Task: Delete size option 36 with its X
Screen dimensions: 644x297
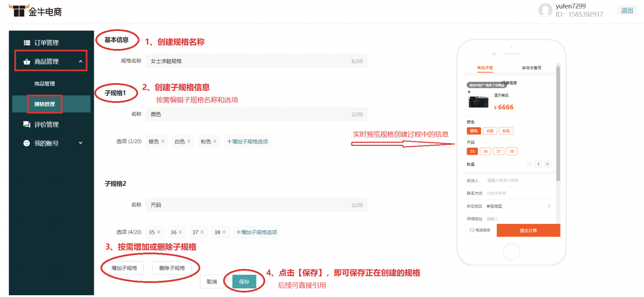Action: [180, 232]
